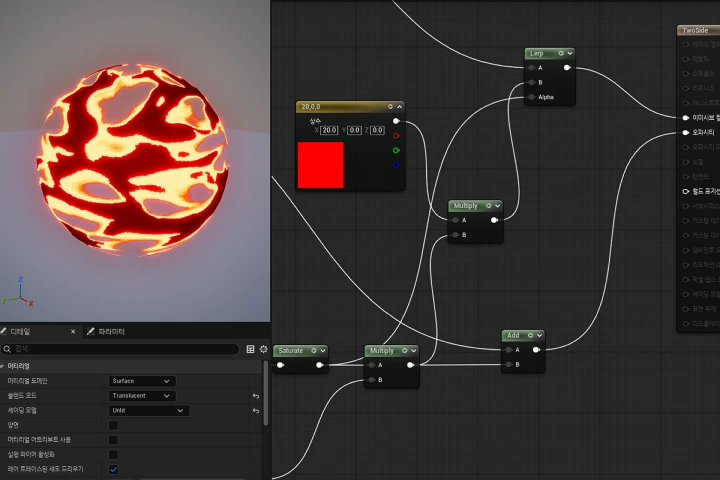Select the Add node by its title
This screenshot has width=720, height=480.
[513, 335]
